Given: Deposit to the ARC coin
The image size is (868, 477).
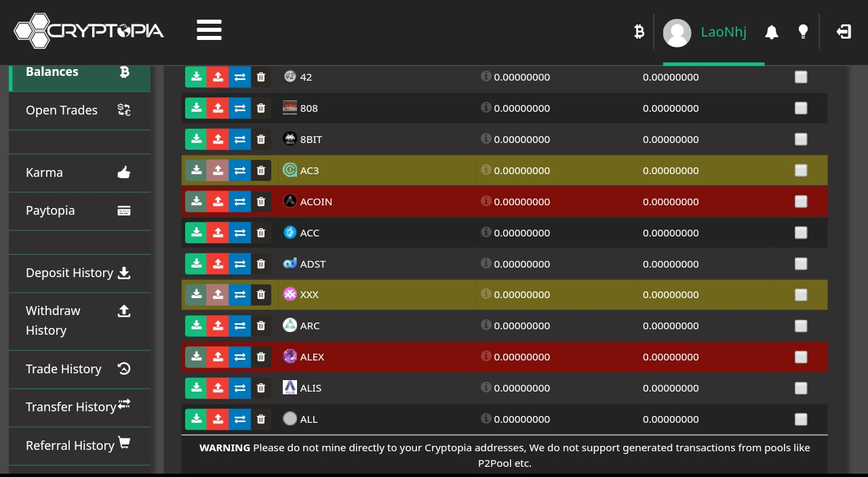Looking at the screenshot, I should [196, 326].
